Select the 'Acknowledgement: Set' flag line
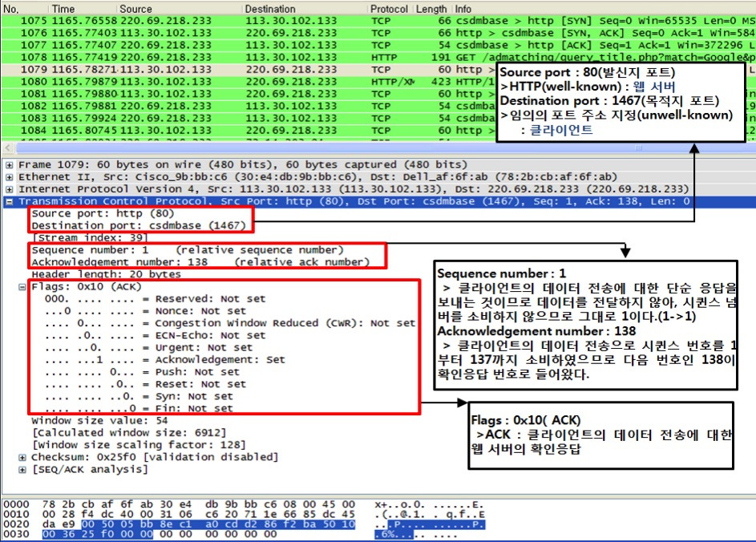Image resolution: width=756 pixels, height=542 pixels. click(x=165, y=360)
